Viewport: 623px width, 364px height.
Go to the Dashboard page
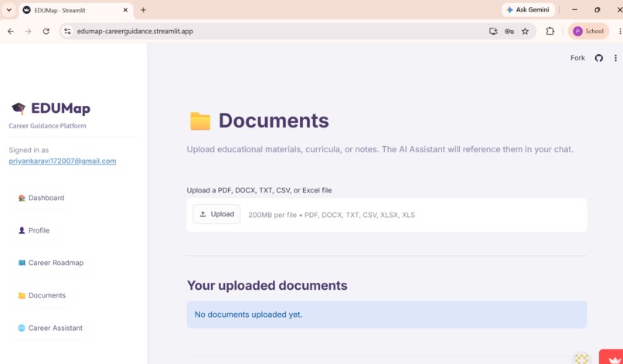point(41,198)
